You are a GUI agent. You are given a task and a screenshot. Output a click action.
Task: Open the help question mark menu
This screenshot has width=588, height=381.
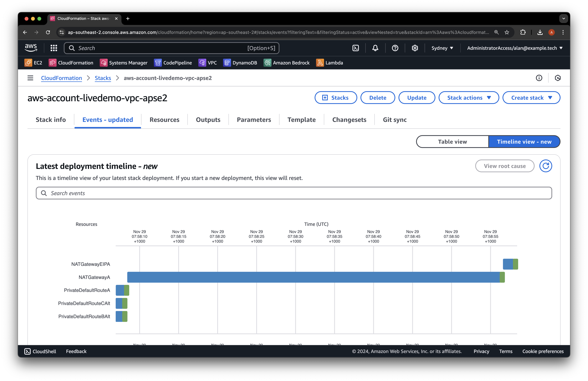(395, 48)
